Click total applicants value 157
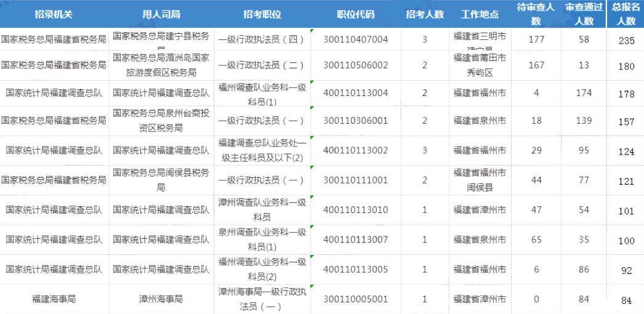 coord(626,122)
